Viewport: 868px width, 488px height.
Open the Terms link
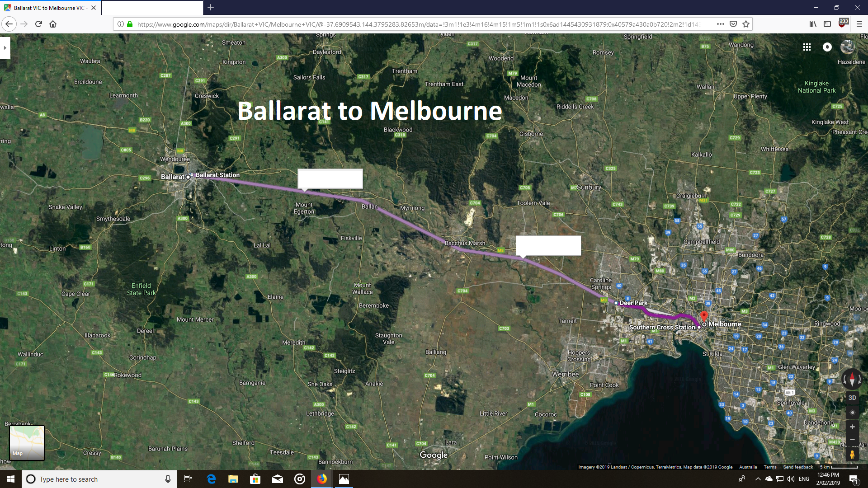(x=770, y=467)
